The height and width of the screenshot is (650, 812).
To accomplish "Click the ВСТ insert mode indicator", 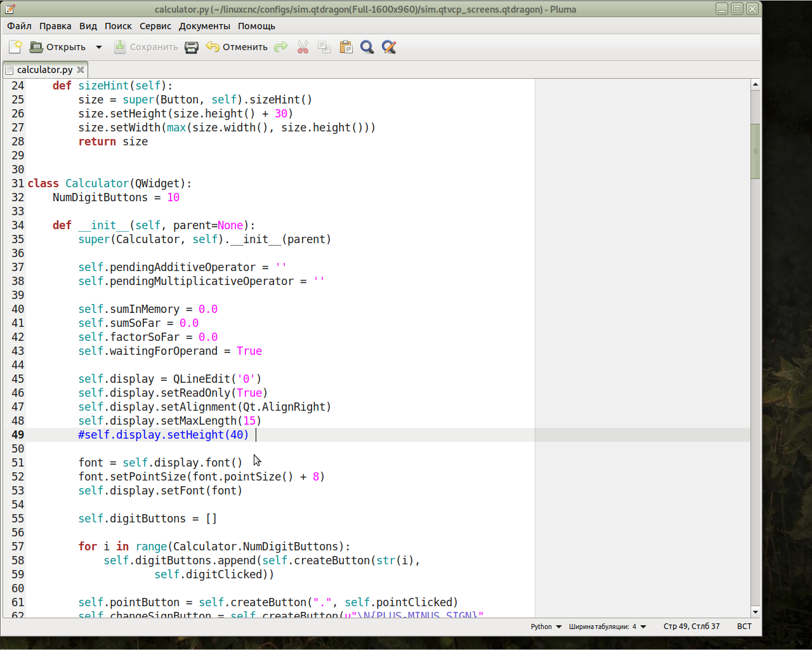I will [744, 627].
